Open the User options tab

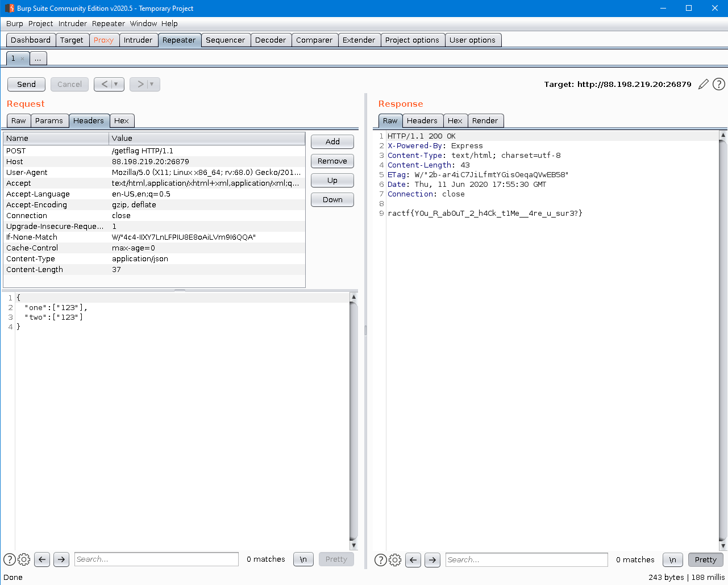pos(472,40)
